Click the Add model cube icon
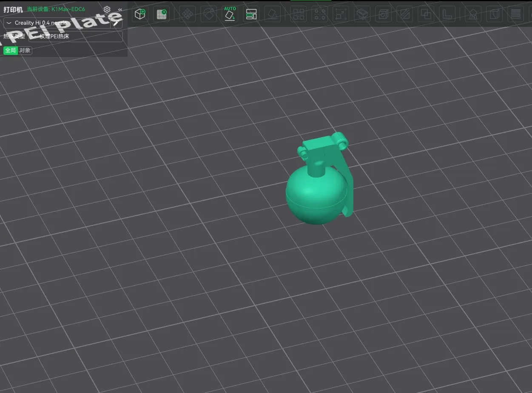 pyautogui.click(x=140, y=14)
